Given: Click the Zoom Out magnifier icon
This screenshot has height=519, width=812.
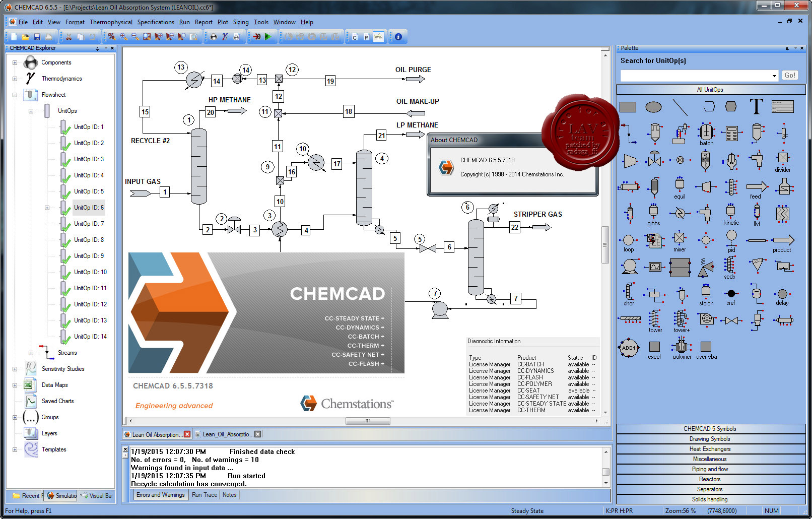Looking at the screenshot, I should tap(135, 37).
